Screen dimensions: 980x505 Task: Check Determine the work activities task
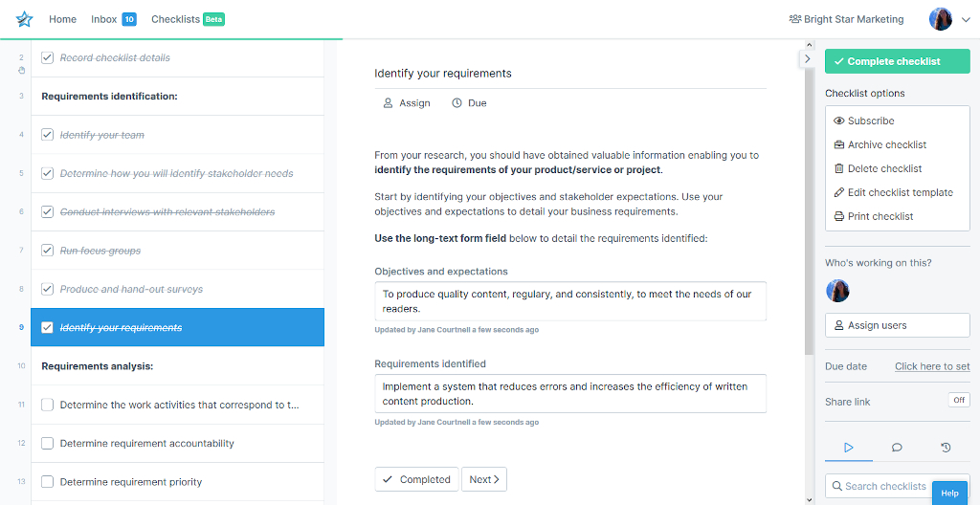point(47,405)
